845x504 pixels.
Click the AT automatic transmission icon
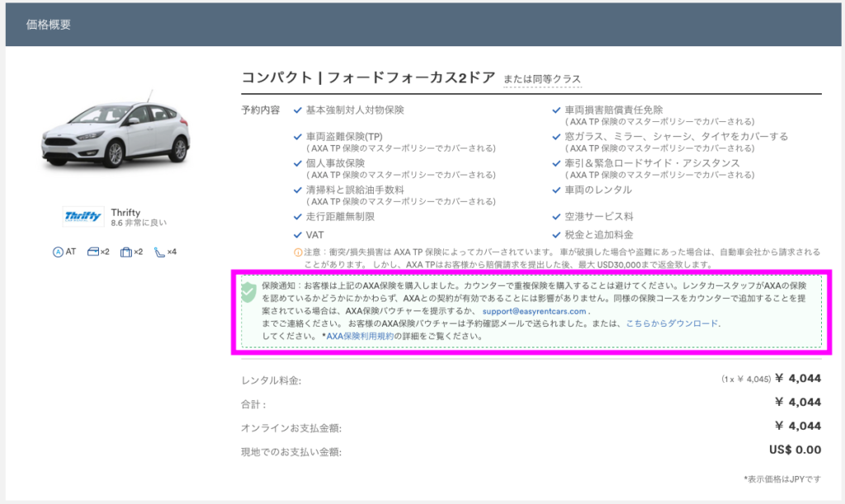(58, 252)
